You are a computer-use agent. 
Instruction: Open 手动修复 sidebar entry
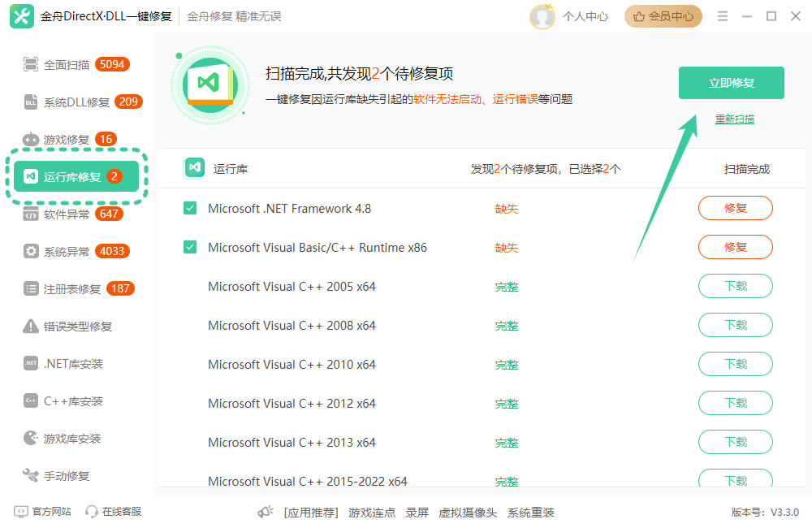pos(76,475)
